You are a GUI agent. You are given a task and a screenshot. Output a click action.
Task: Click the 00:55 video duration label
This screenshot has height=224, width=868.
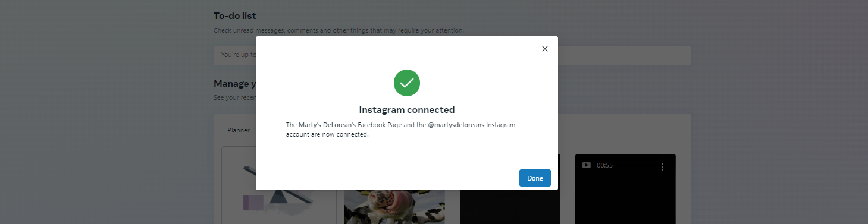[x=604, y=165]
